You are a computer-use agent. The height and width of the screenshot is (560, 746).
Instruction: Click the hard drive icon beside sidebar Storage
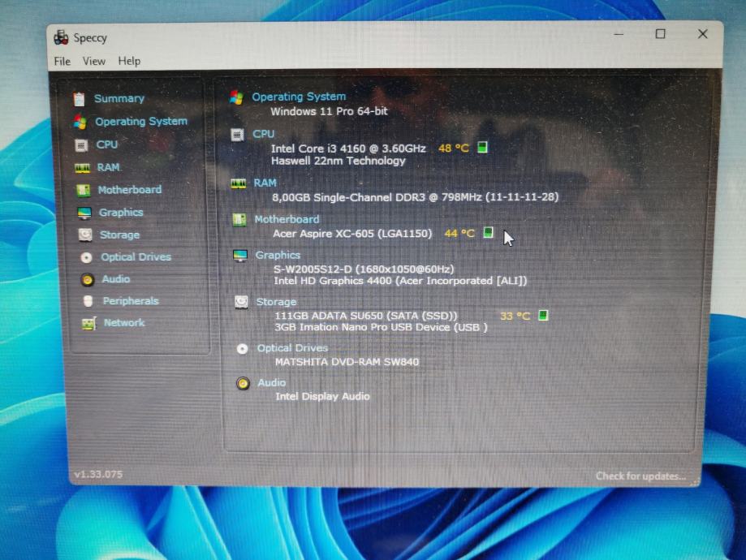[x=85, y=235]
